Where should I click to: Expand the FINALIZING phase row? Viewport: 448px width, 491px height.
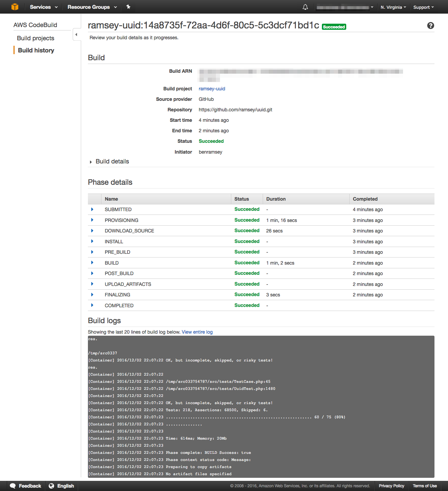click(x=92, y=295)
